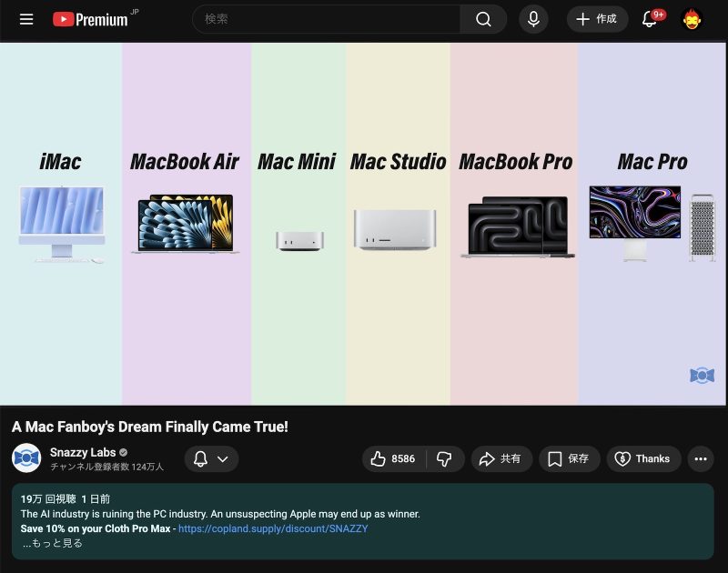Click the magnifying glass search button
Image resolution: width=728 pixels, height=573 pixels.
pyautogui.click(x=483, y=19)
